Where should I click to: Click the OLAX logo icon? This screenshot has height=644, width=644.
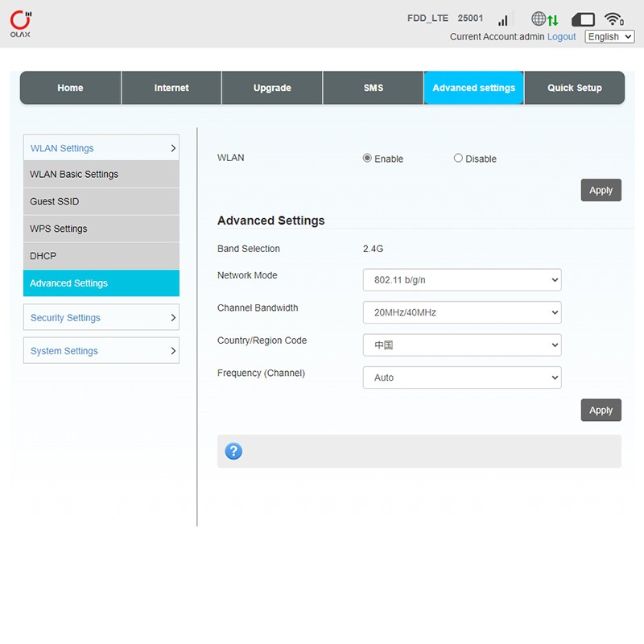[20, 23]
